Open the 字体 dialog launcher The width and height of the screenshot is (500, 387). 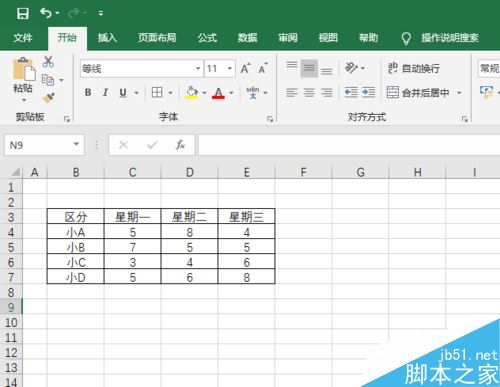coord(270,119)
